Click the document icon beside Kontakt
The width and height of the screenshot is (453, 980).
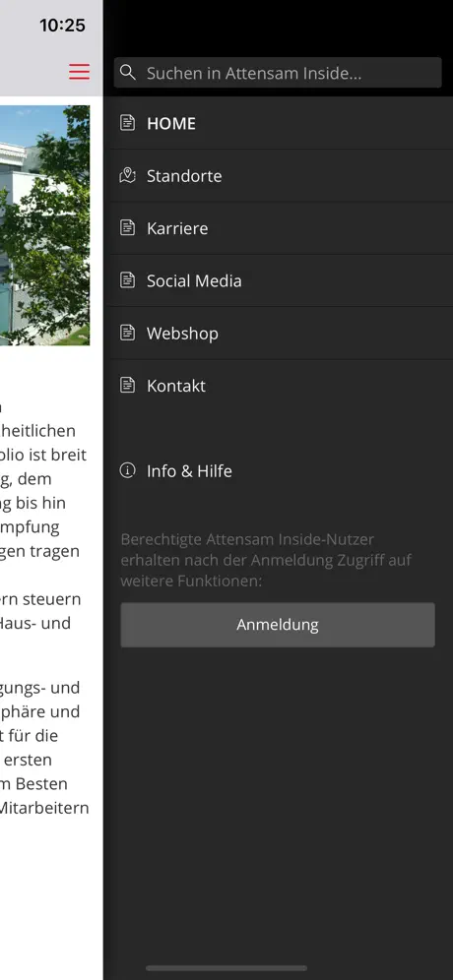point(128,386)
